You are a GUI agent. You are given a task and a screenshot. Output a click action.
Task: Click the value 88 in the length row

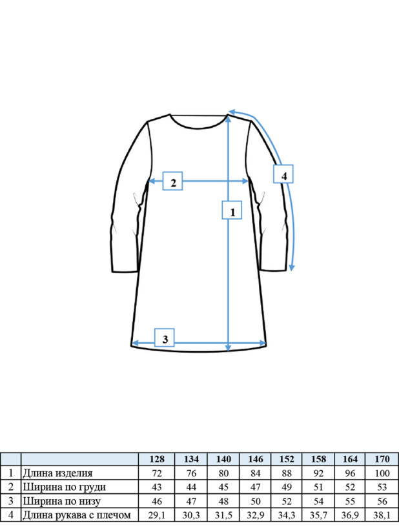tap(287, 473)
